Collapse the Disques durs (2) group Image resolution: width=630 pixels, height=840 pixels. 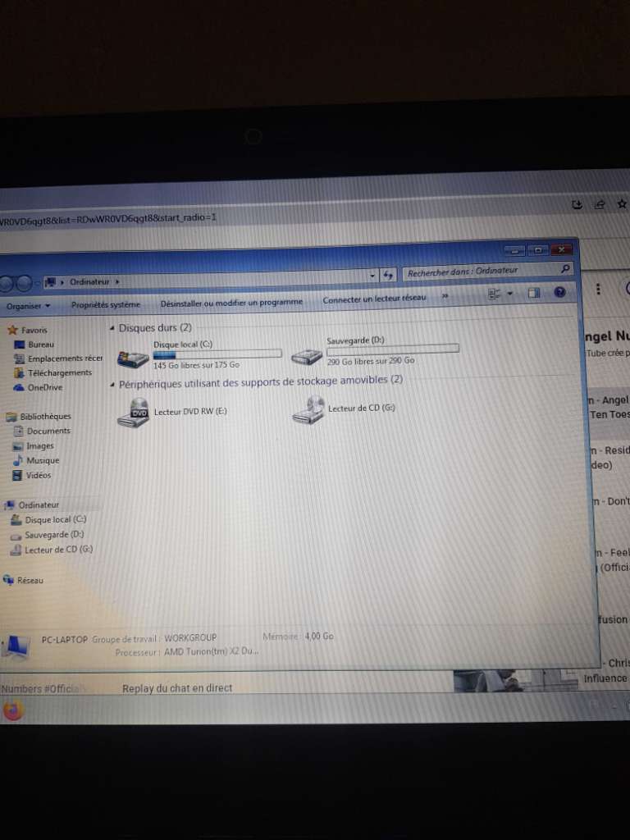point(112,328)
